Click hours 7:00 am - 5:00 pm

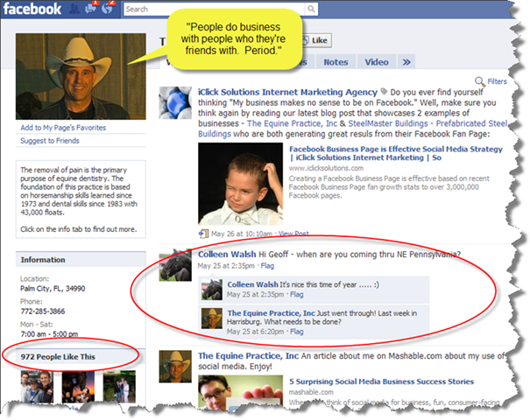[x=49, y=334]
